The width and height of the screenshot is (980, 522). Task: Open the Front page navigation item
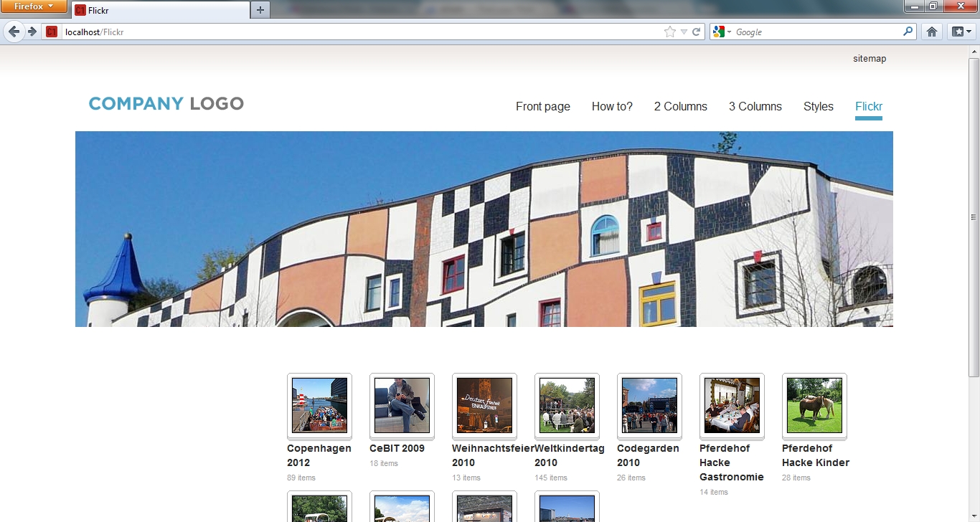point(542,107)
